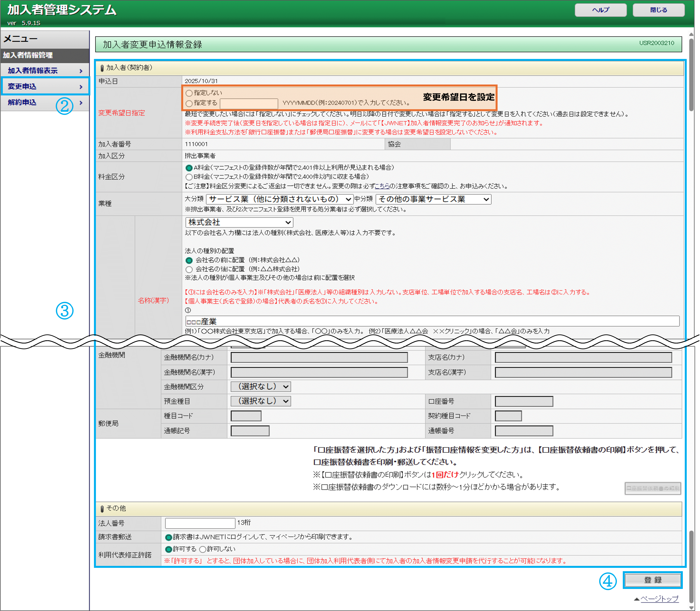Select 指定しない radio for 変更希望日
700x611 pixels.
(x=189, y=93)
